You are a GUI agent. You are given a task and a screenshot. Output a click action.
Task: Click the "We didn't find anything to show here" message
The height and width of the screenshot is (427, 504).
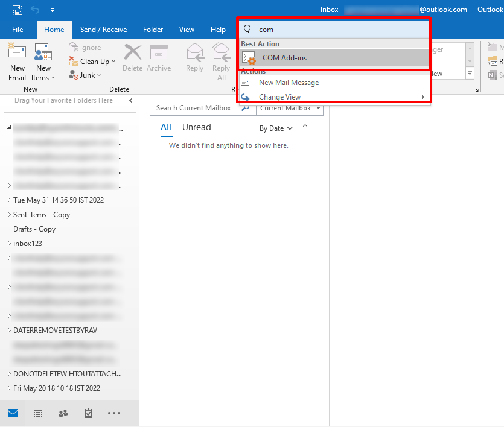(229, 145)
